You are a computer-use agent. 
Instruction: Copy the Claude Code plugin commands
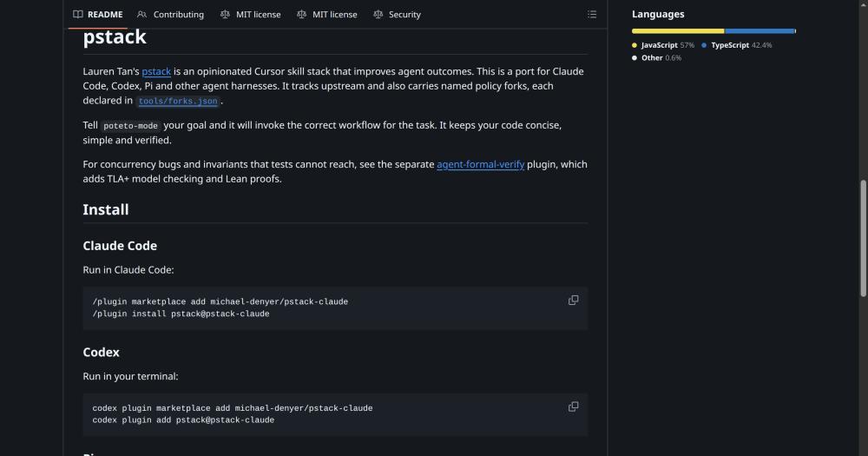click(x=574, y=301)
